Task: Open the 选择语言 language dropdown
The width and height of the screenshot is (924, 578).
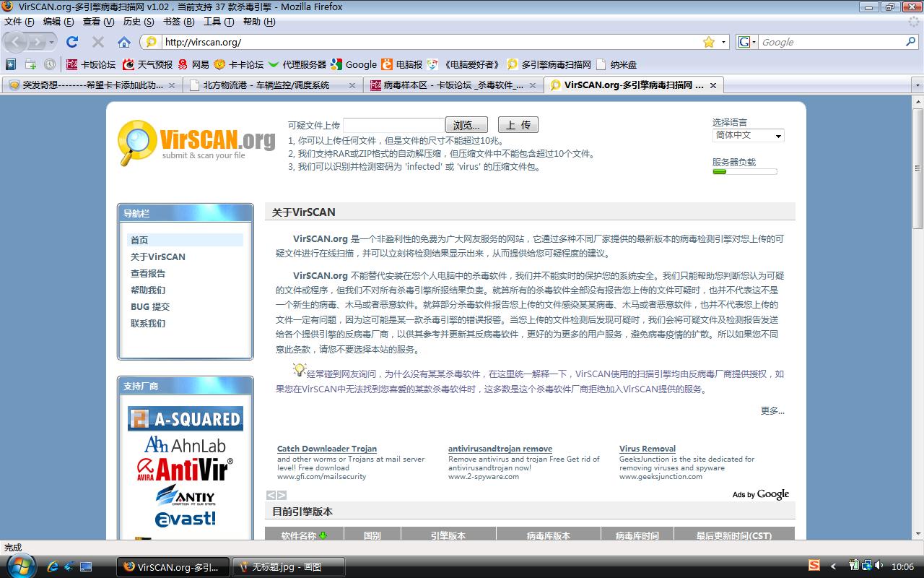Action: coord(748,135)
